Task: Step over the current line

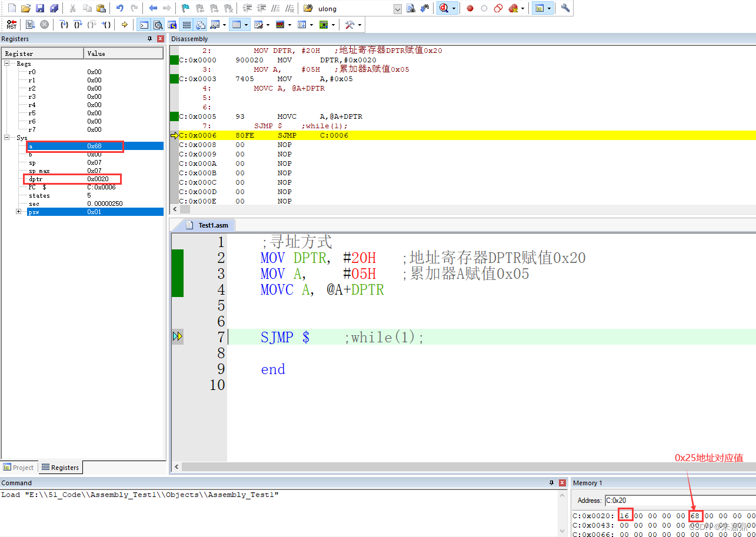Action: (78, 25)
